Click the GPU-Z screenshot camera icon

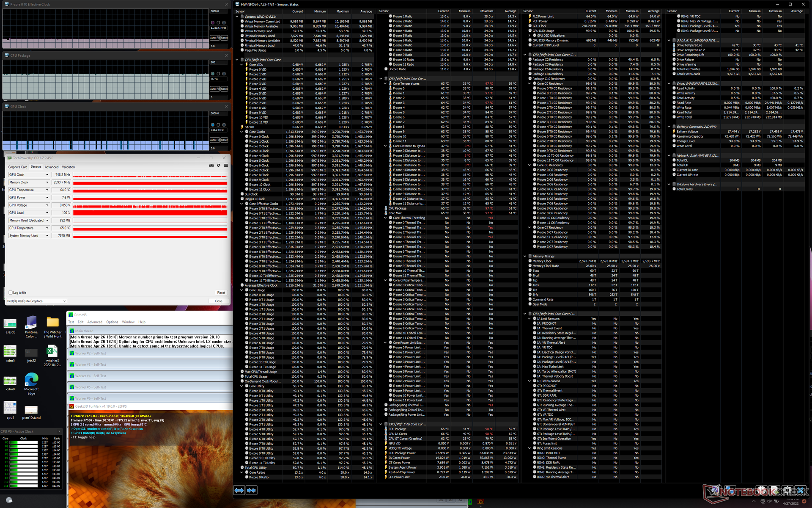click(211, 166)
